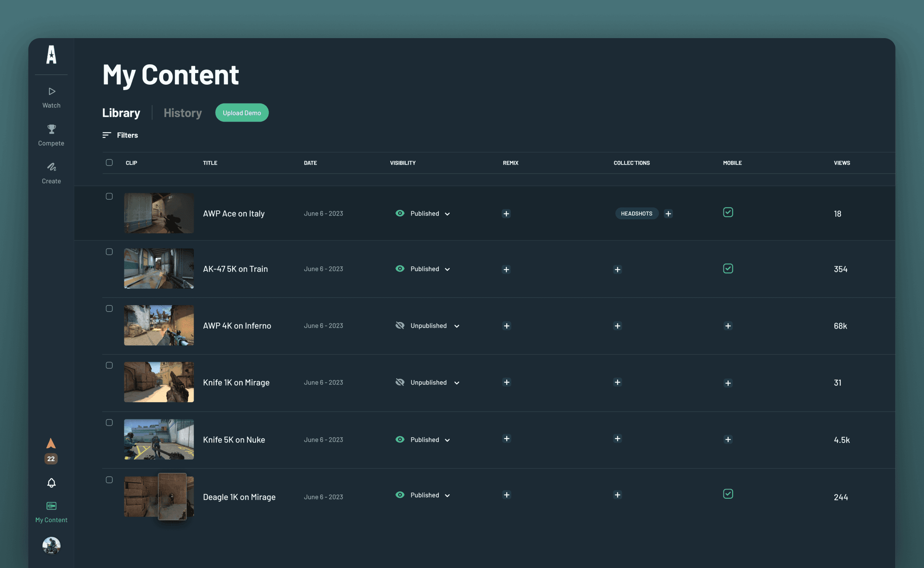The image size is (924, 568).
Task: Toggle the crossed eye for AWP 4K on Inferno
Action: pyautogui.click(x=400, y=326)
